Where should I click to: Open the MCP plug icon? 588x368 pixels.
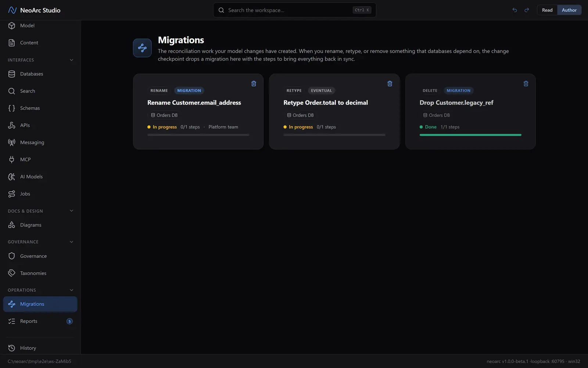pos(12,159)
